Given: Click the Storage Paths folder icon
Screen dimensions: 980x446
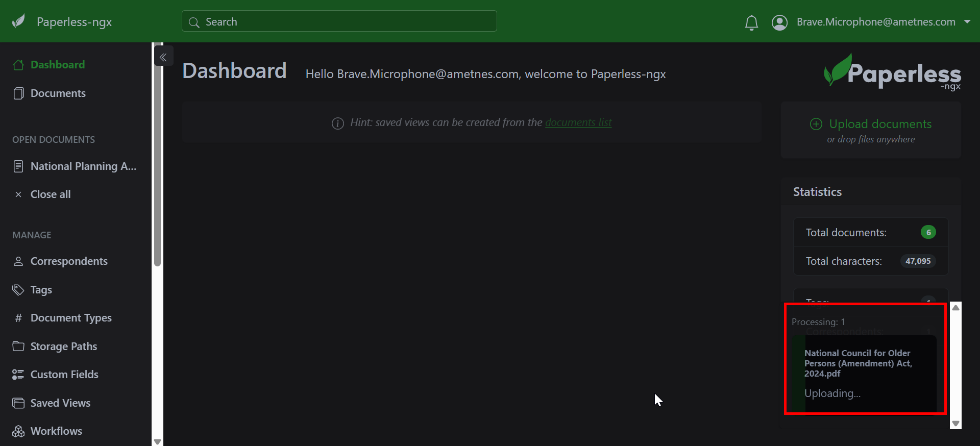Looking at the screenshot, I should coord(18,346).
